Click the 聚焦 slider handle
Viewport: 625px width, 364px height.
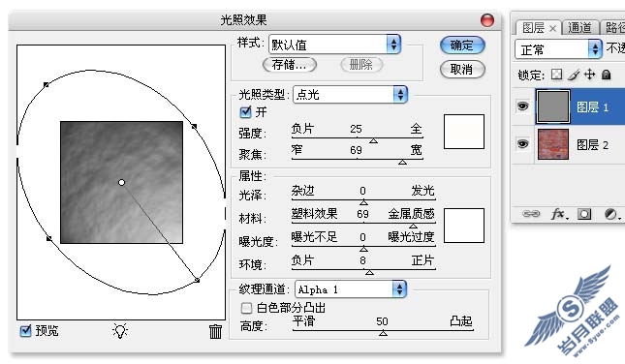tap(402, 162)
